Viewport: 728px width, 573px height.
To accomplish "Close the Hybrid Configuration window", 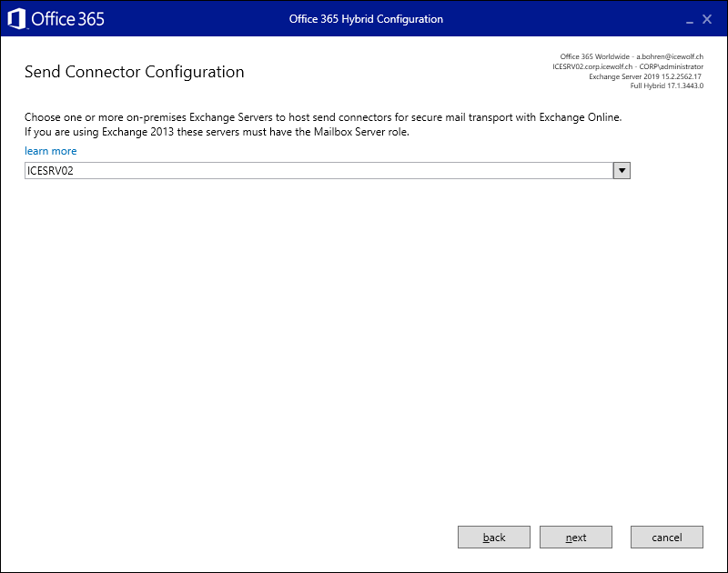I will click(x=707, y=19).
